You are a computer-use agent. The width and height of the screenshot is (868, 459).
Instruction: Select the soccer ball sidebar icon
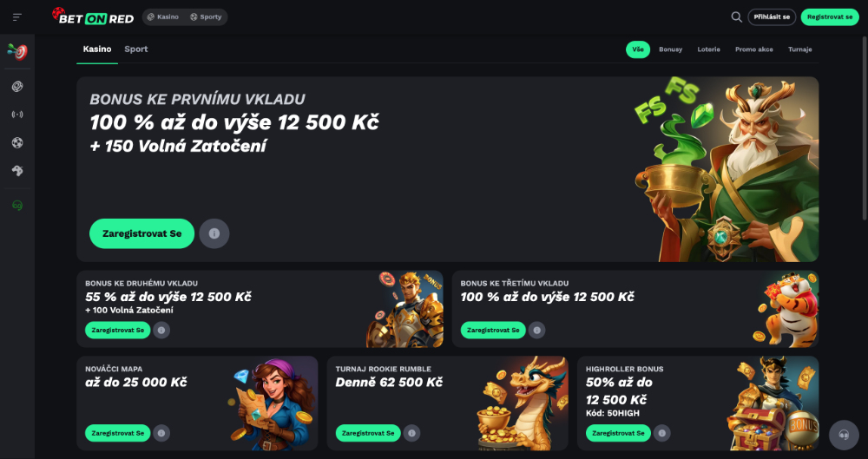click(x=17, y=143)
